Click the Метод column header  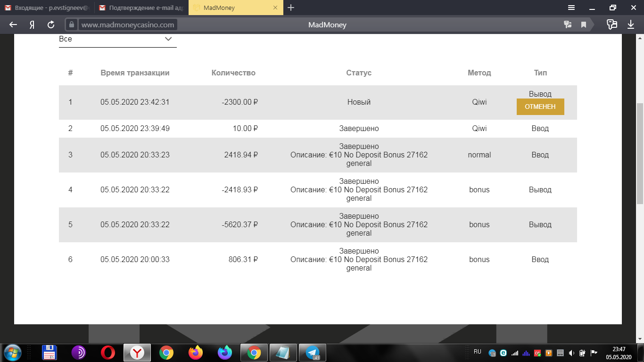(x=479, y=73)
